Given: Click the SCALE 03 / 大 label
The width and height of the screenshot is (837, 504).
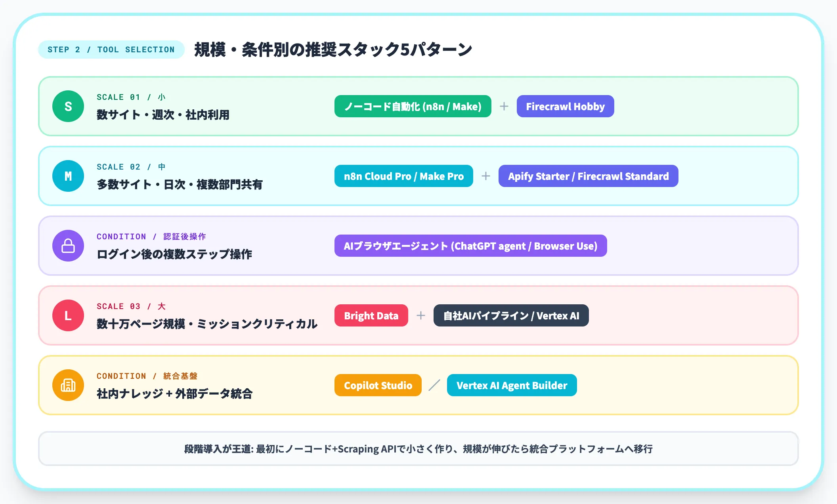Looking at the screenshot, I should [x=131, y=306].
